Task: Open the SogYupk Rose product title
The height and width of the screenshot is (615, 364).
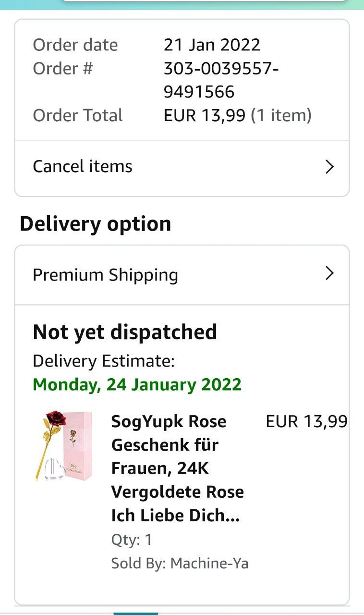Action: 178,468
